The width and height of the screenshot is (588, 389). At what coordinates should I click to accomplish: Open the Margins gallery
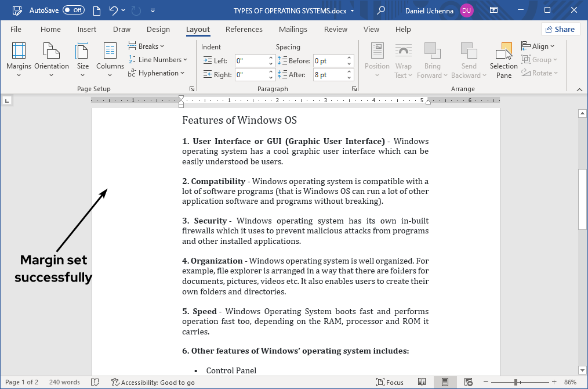tap(19, 59)
